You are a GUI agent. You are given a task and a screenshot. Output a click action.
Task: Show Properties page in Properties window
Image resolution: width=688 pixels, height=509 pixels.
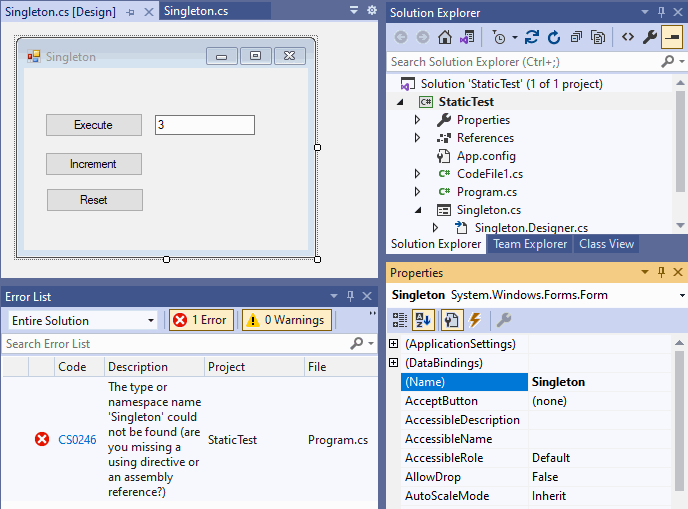click(452, 320)
